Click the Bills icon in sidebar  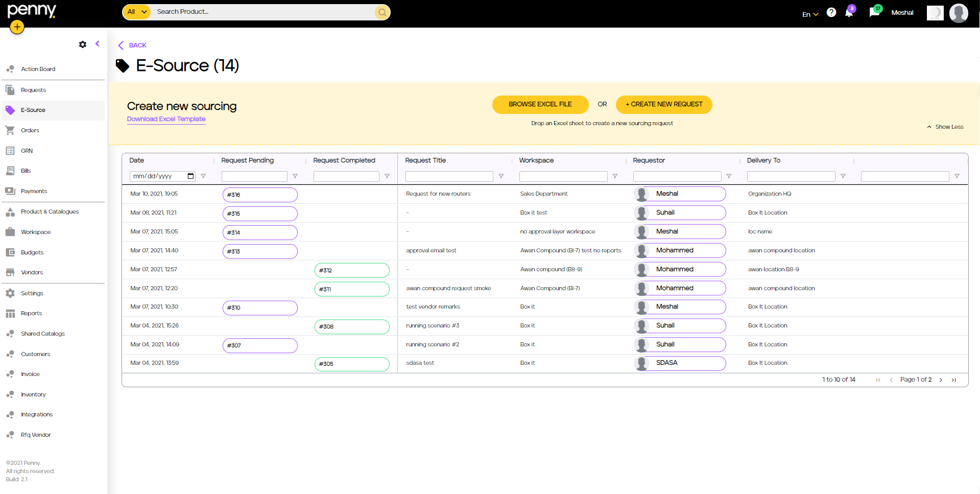10,171
